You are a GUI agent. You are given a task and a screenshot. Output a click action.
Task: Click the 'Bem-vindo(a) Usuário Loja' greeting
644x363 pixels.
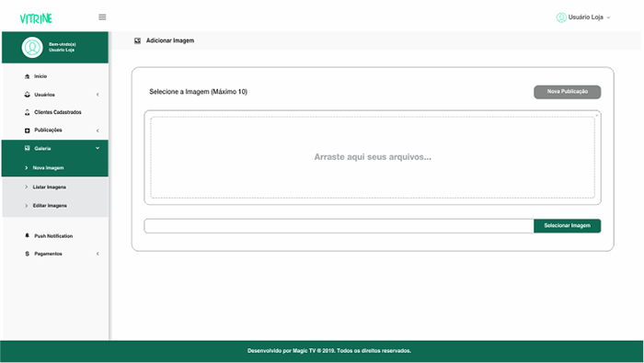click(62, 47)
